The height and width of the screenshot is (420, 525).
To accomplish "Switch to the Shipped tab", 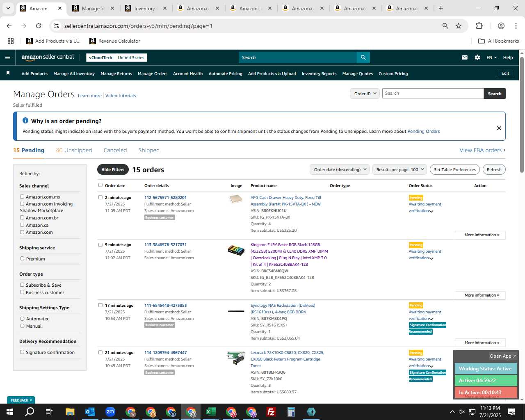I will click(149, 150).
